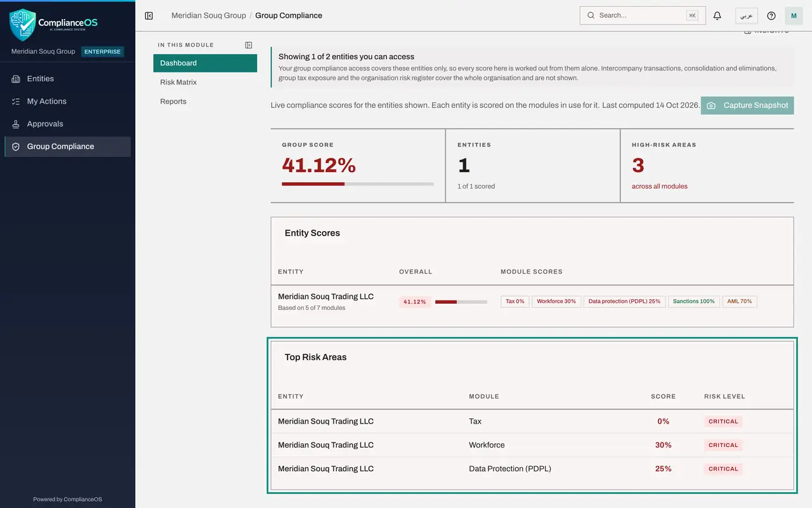Click the 41.12% Group Score value
The width and height of the screenshot is (812, 508).
click(319, 166)
